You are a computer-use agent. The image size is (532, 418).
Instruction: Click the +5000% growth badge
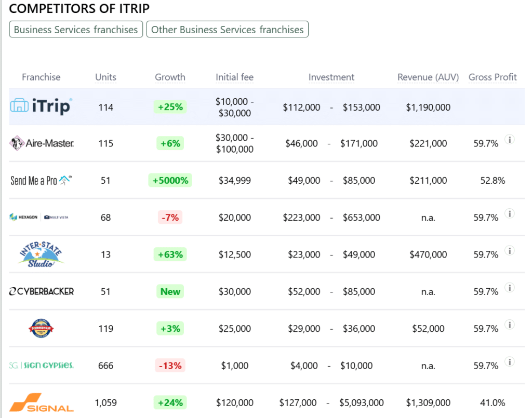170,180
